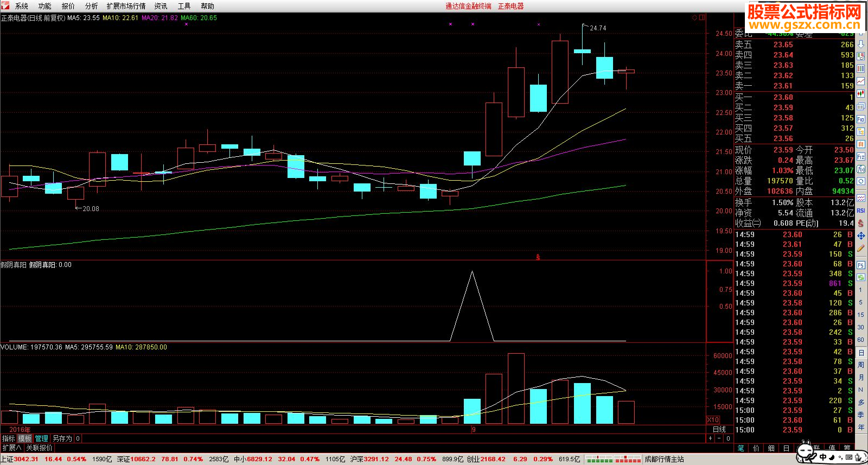868x465 pixels.
Task: Open the 笔 tick tab
Action: tap(741, 448)
